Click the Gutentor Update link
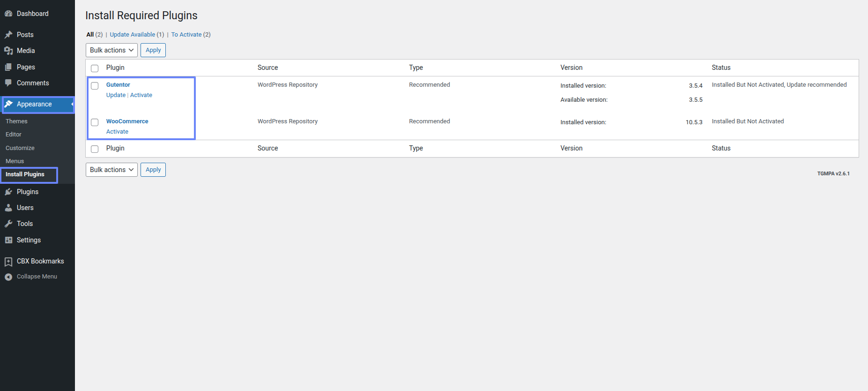868x391 pixels. coord(116,95)
